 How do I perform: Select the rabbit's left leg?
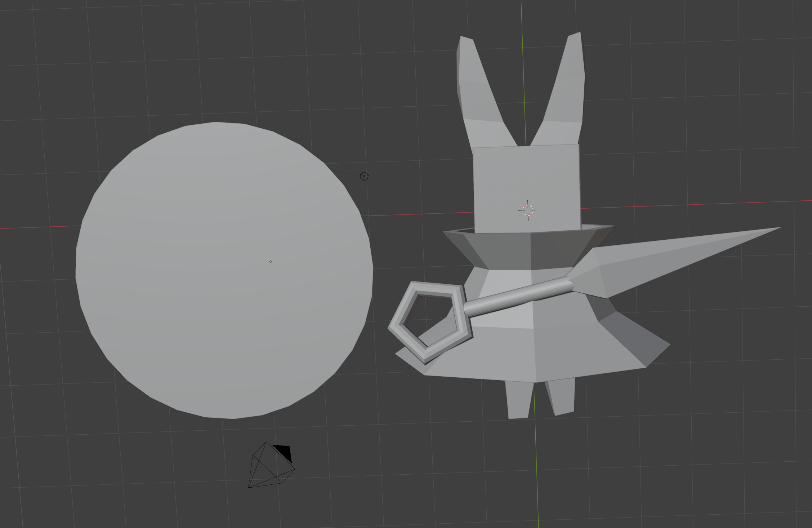(x=518, y=400)
